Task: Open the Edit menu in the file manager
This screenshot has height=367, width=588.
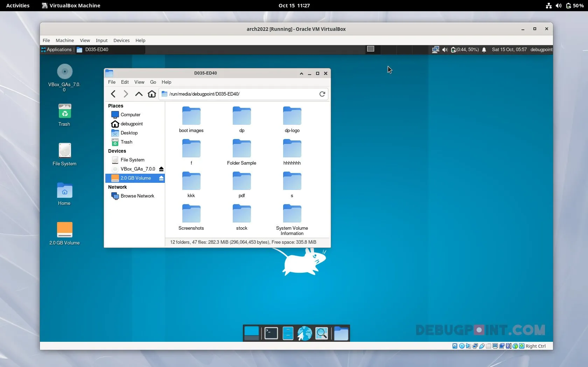Action: coord(125,82)
